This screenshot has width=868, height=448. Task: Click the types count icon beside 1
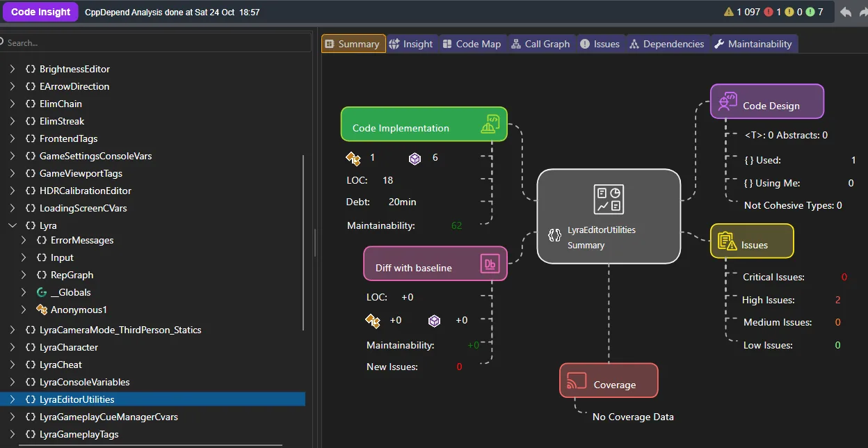pyautogui.click(x=353, y=158)
